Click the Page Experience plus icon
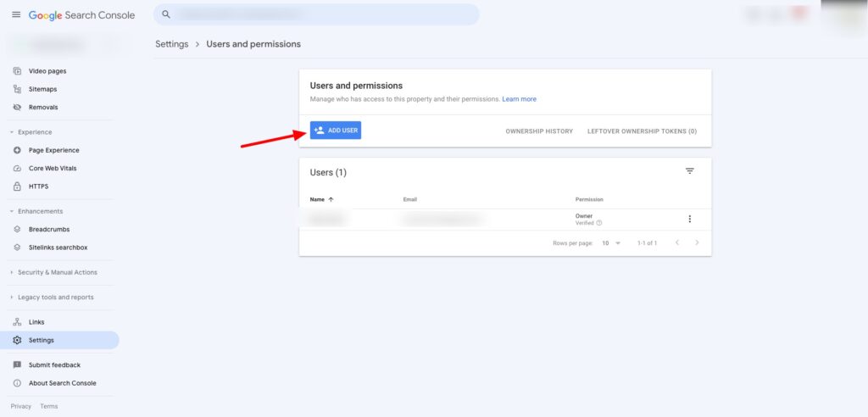The image size is (868, 417). point(17,150)
